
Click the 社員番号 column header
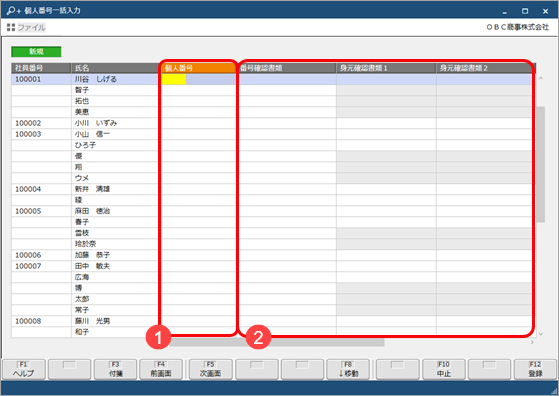41,68
